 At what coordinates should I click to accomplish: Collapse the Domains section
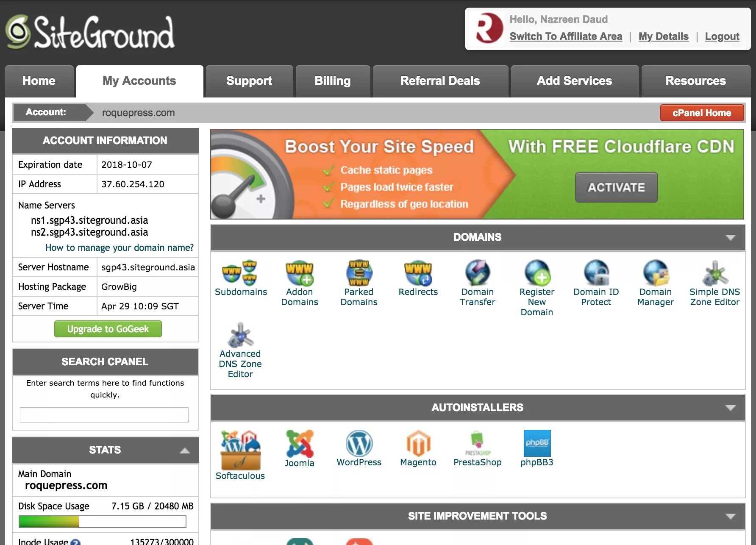pos(730,237)
